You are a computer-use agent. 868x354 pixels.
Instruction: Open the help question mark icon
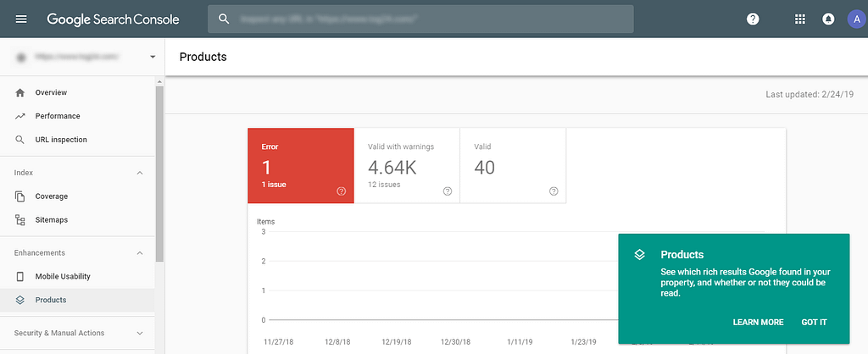[x=753, y=19]
